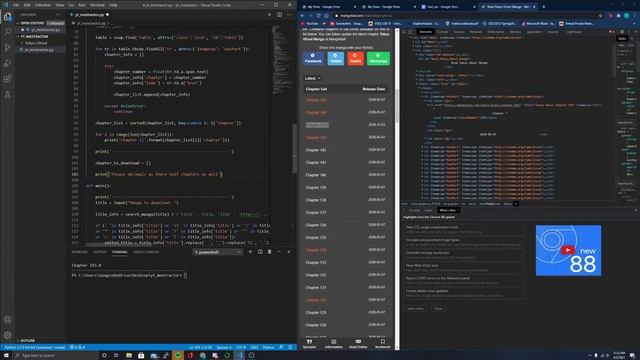Maximize the terminal panel with the up chevron
This screenshot has width=640, height=360.
[279, 252]
